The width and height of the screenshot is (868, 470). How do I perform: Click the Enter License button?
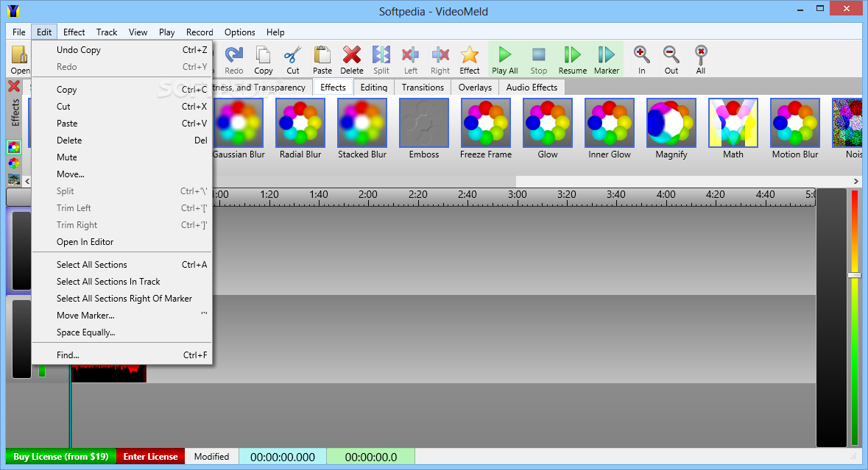[x=151, y=456]
